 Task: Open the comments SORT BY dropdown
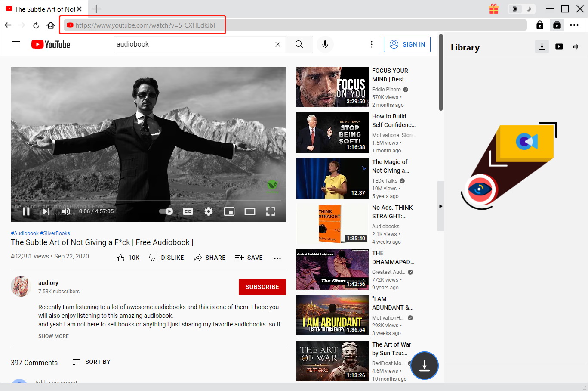pos(91,362)
